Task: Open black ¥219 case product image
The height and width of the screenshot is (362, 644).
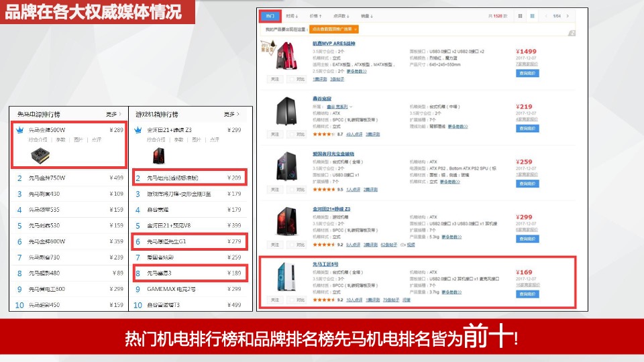Action: pyautogui.click(x=286, y=111)
